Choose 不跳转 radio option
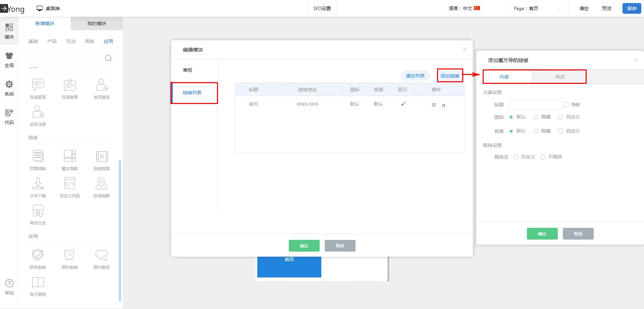The image size is (644, 309). point(542,157)
